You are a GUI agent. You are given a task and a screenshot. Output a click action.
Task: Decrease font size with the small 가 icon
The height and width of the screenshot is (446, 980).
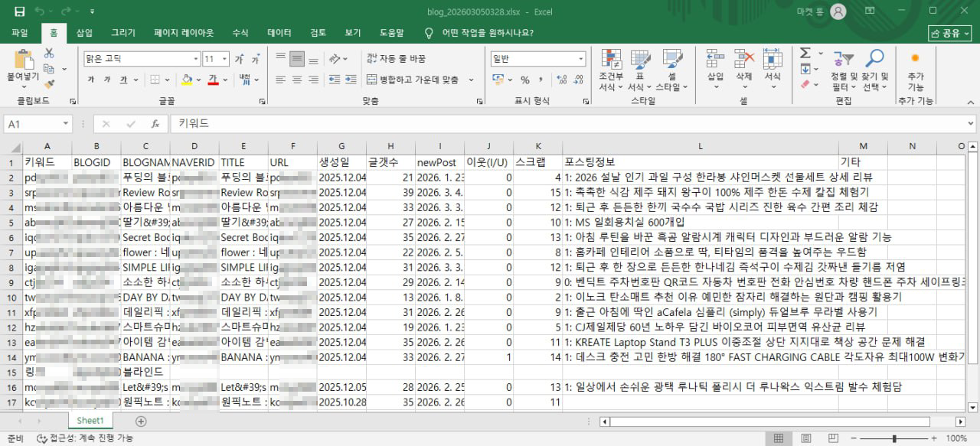(x=254, y=59)
